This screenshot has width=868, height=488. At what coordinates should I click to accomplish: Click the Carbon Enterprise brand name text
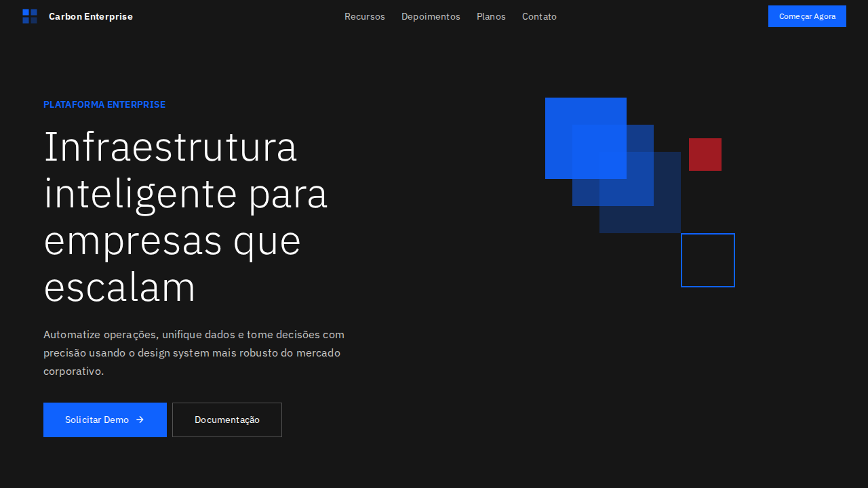(x=91, y=16)
